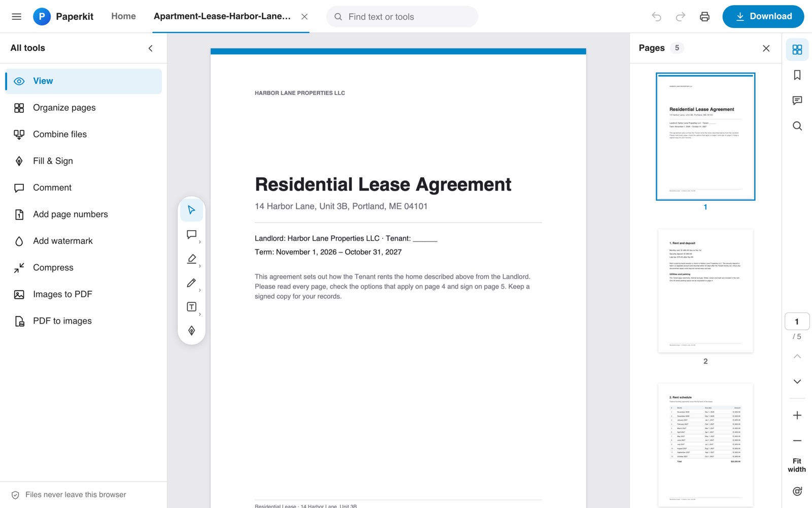Click the Paperkit logo icon
The height and width of the screenshot is (508, 812).
click(42, 16)
